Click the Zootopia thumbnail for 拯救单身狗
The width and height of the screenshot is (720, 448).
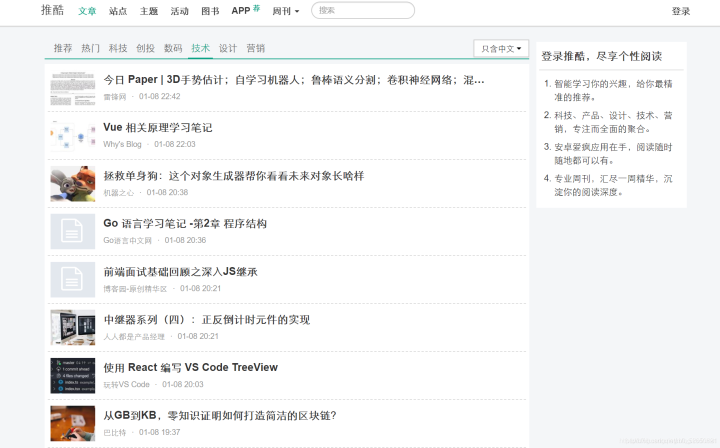(73, 184)
